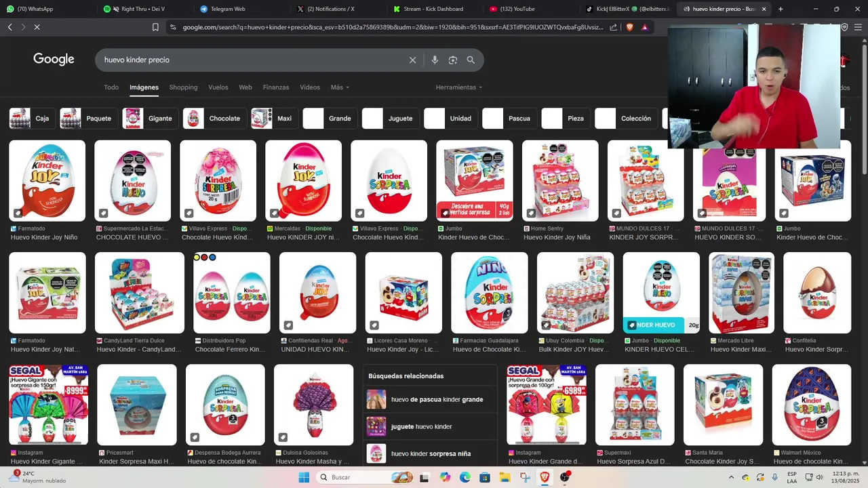Filter images by Colección chip
This screenshot has height=488, width=868.
point(626,119)
